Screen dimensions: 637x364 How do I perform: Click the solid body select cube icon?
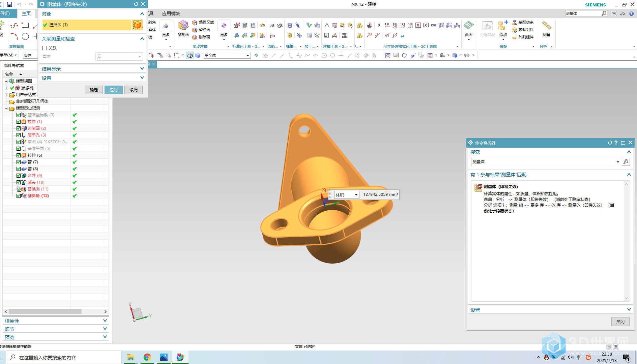click(x=138, y=25)
